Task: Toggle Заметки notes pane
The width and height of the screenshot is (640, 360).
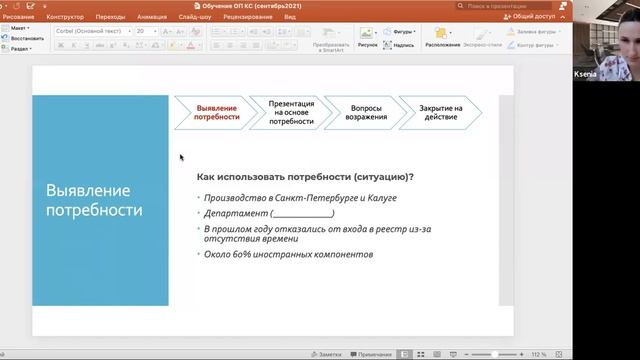Action: (326, 354)
